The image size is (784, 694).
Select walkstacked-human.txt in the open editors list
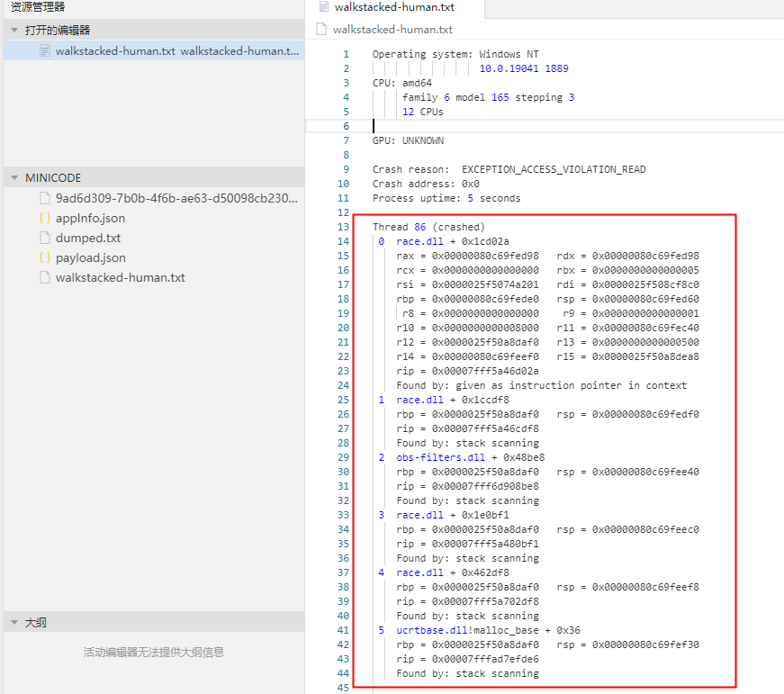(x=154, y=50)
